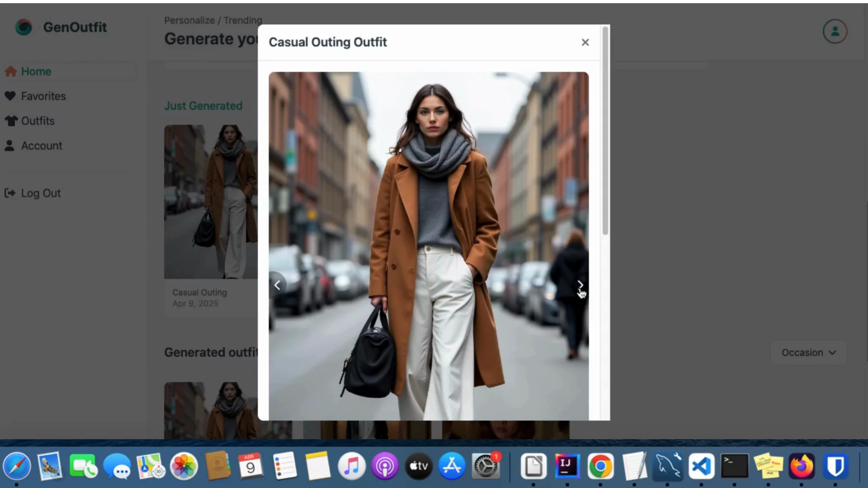Open Safari from the dock

coord(17,466)
